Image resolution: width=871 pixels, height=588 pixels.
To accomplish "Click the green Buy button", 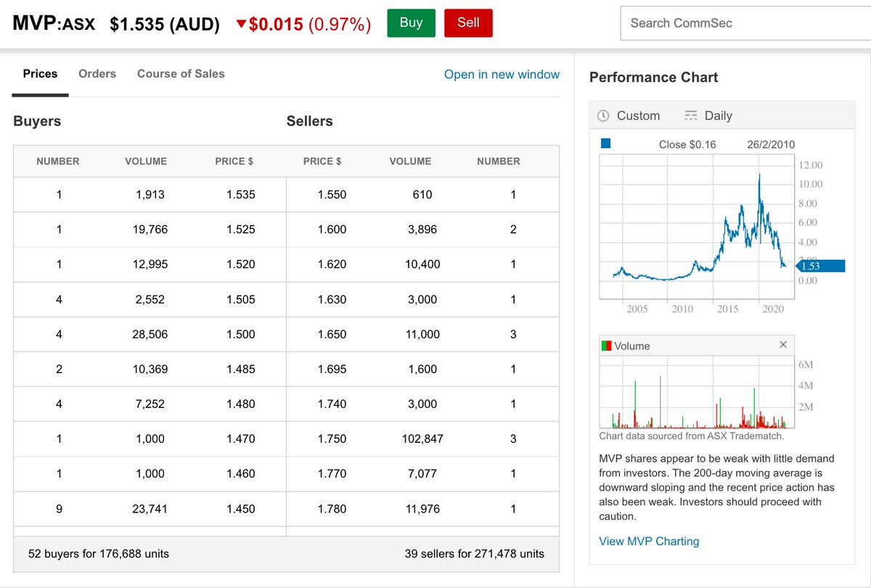I will [411, 23].
